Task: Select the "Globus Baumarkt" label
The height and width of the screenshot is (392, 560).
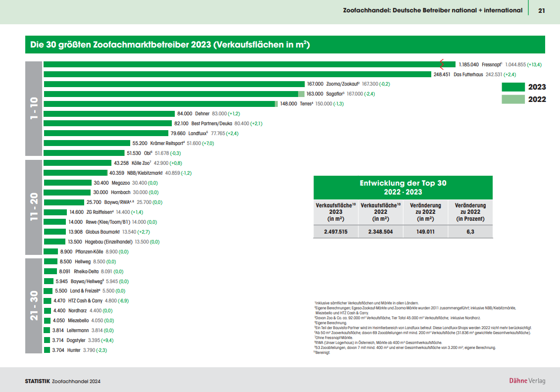Action: click(103, 232)
